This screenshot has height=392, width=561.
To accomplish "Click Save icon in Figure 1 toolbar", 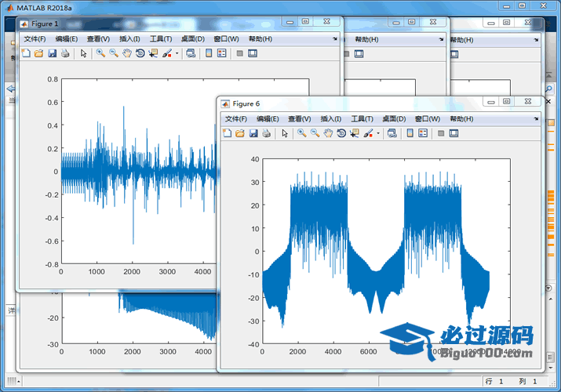I will [53, 53].
